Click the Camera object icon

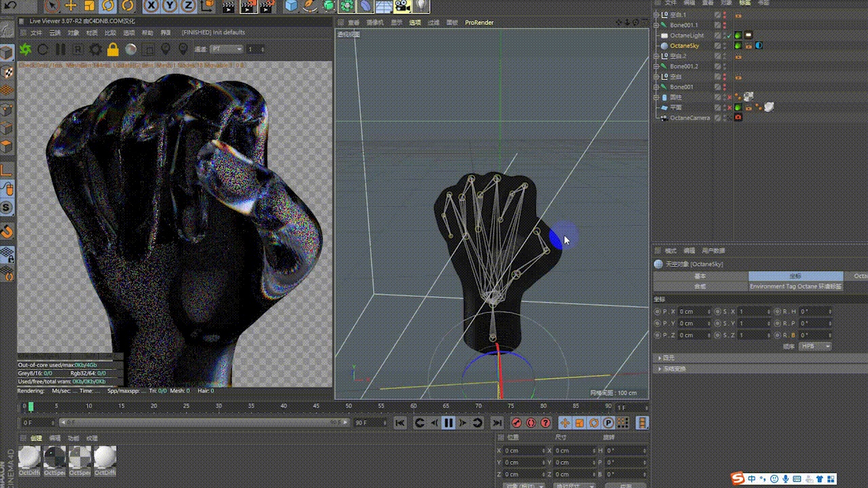pos(403,6)
